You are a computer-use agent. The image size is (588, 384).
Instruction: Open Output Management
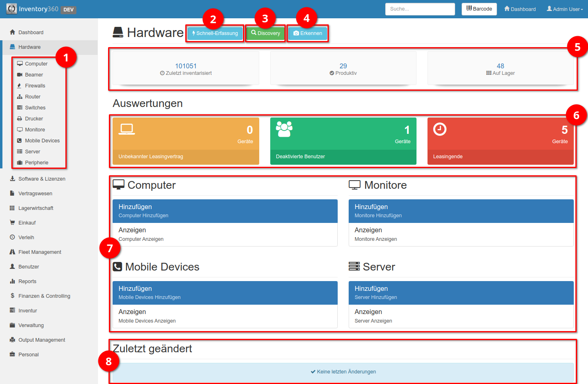point(41,340)
